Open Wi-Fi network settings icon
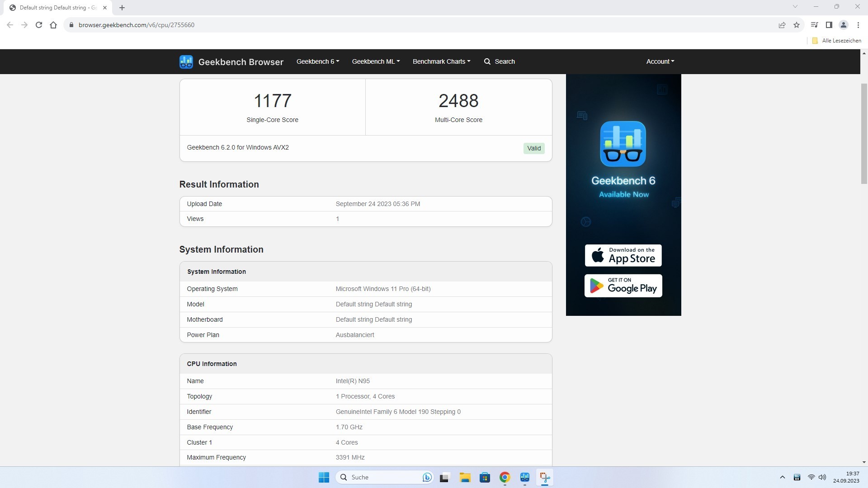This screenshot has width=868, height=488. coord(811,477)
